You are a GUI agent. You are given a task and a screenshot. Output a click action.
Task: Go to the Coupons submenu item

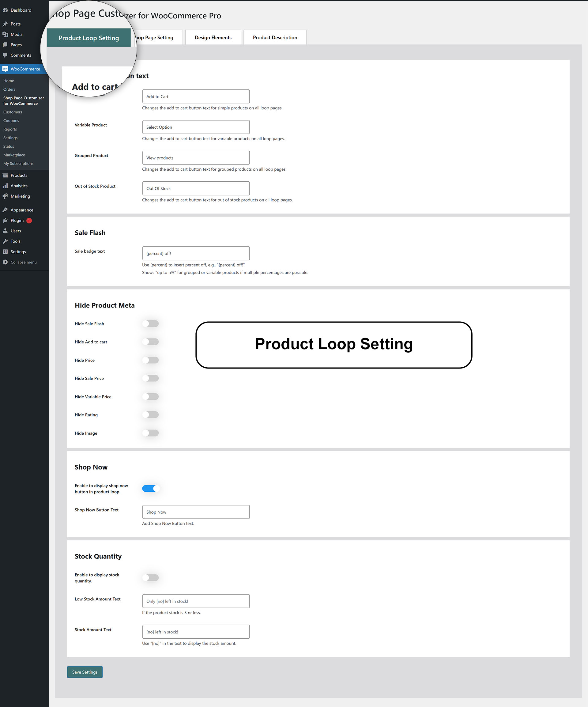coord(11,120)
